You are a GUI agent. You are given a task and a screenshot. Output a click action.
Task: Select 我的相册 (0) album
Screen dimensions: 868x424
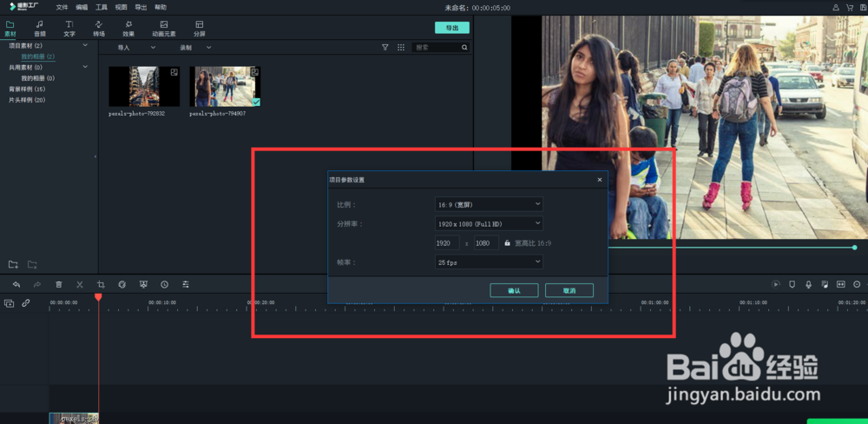point(37,78)
